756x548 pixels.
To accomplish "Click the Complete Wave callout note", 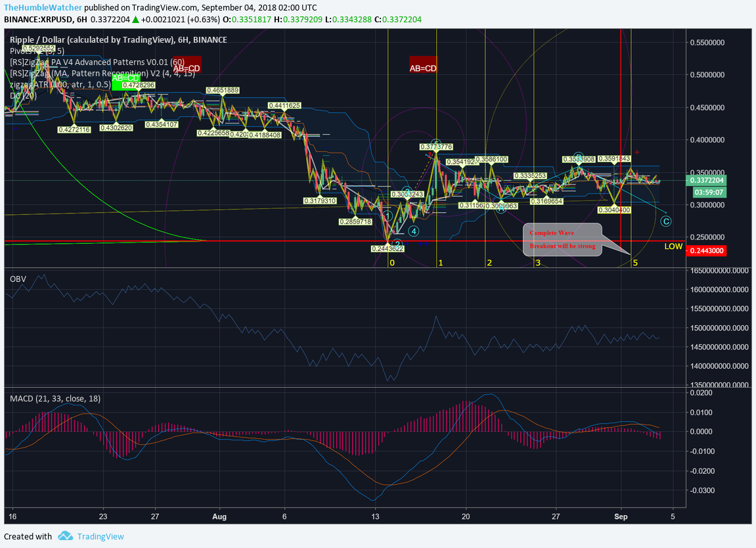I will (x=562, y=239).
